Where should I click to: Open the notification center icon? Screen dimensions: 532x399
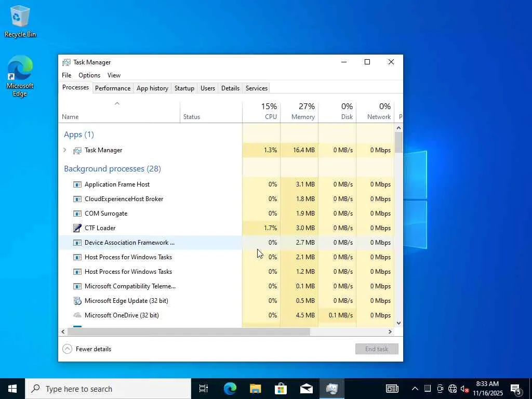516,389
